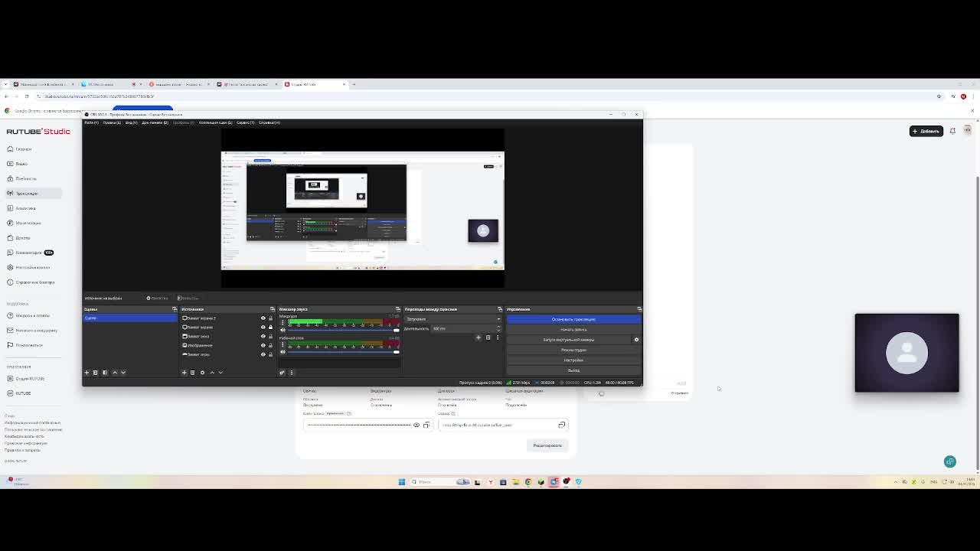980x551 pixels.
Task: Pop out the Sources dock icon
Action: click(x=273, y=309)
